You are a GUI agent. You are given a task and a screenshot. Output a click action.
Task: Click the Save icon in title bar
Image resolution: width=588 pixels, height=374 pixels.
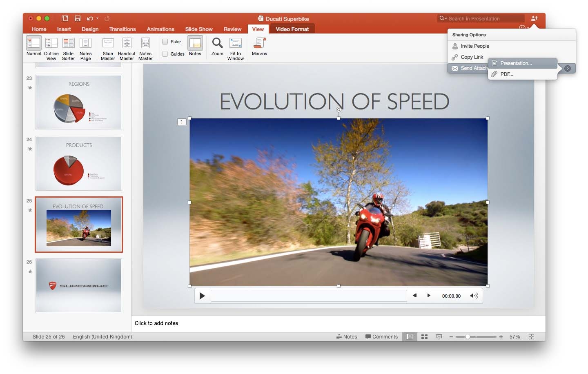pyautogui.click(x=78, y=18)
